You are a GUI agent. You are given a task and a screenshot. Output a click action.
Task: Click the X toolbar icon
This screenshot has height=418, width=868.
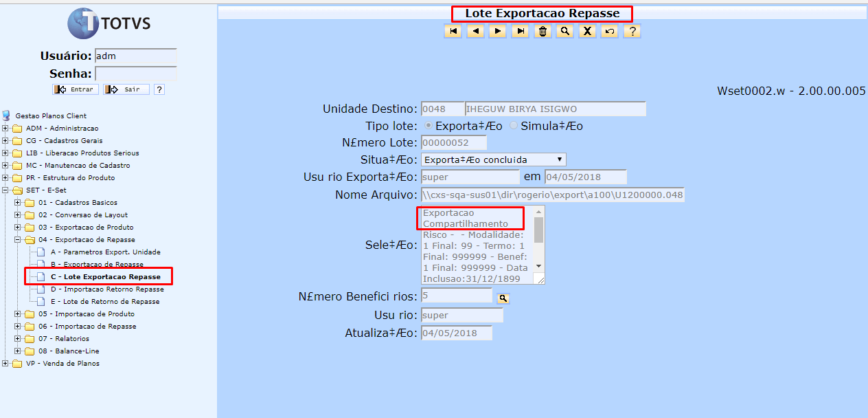tap(587, 31)
